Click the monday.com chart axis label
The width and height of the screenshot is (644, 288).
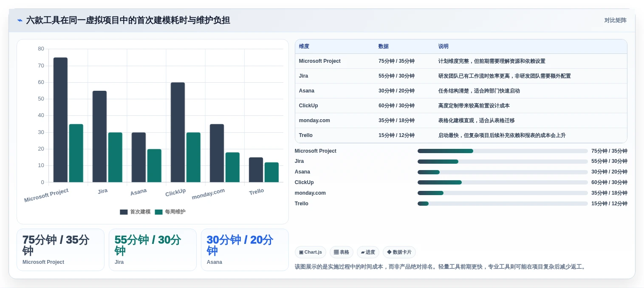208,194
